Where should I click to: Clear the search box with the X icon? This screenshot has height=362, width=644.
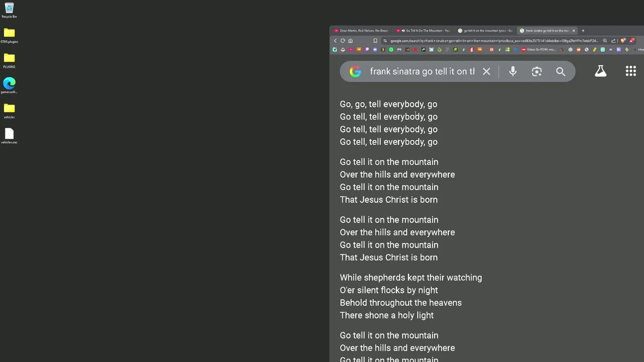487,71
